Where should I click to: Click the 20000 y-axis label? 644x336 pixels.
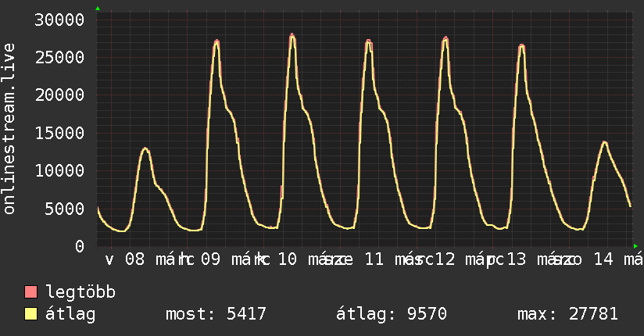pos(59,95)
